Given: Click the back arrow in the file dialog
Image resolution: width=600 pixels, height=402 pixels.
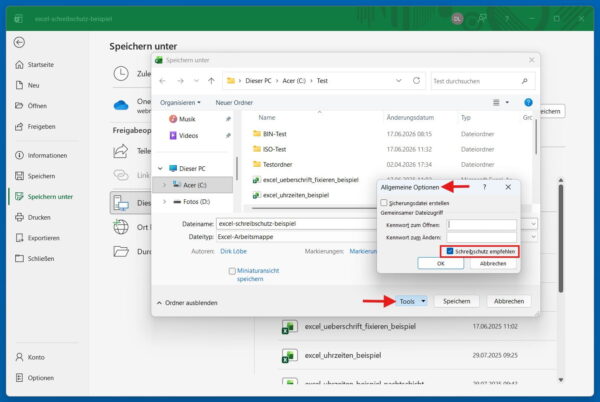Looking at the screenshot, I should pos(162,81).
